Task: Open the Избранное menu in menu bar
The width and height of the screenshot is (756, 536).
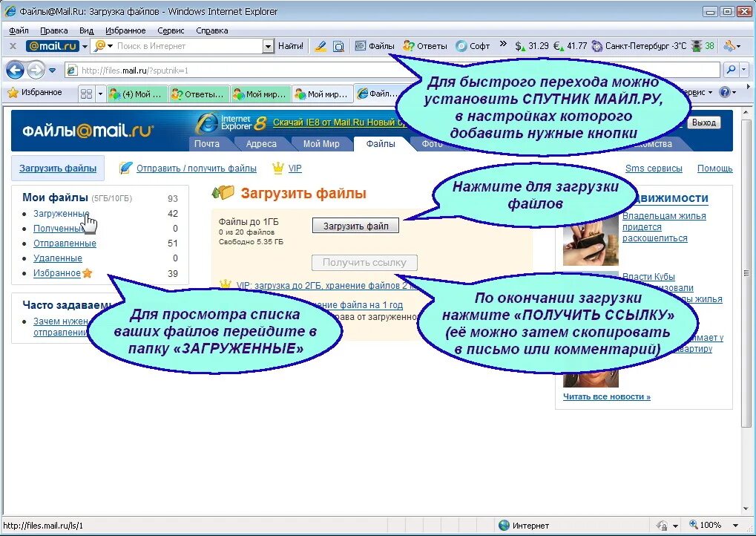Action: click(125, 30)
